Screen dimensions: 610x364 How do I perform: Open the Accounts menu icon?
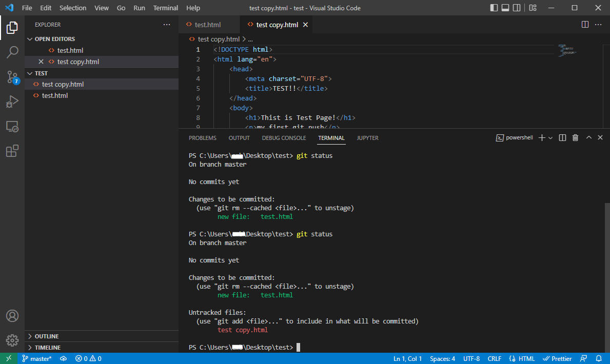click(12, 316)
